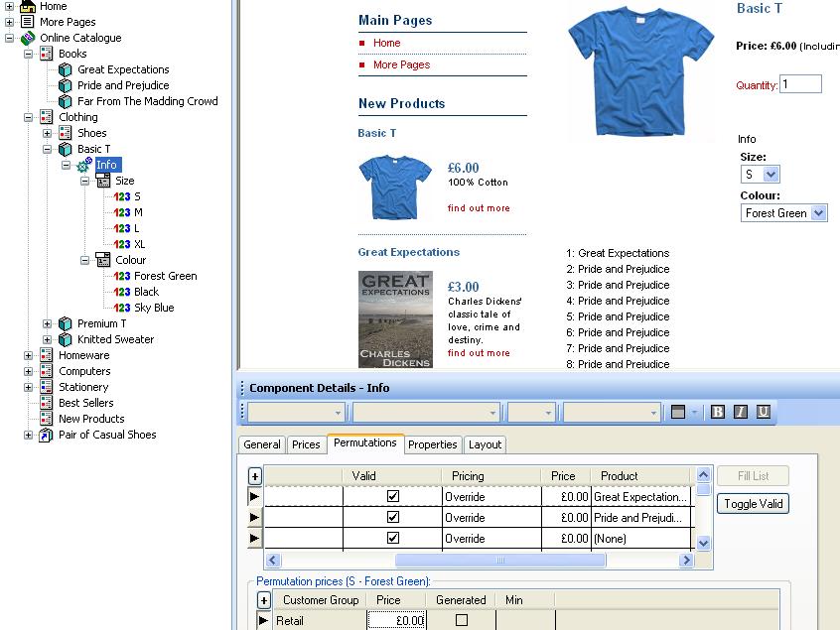Click the Great Expectations product cube icon

[x=66, y=69]
